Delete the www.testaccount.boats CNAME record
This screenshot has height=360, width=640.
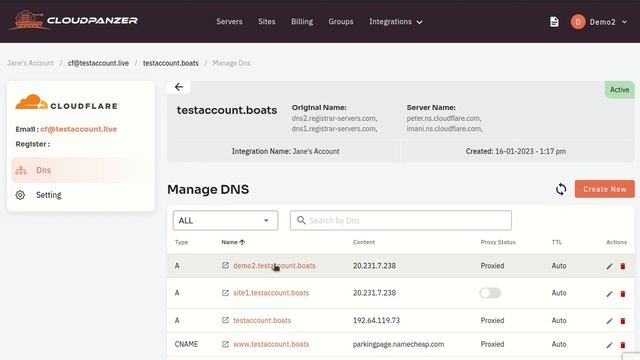(x=623, y=345)
